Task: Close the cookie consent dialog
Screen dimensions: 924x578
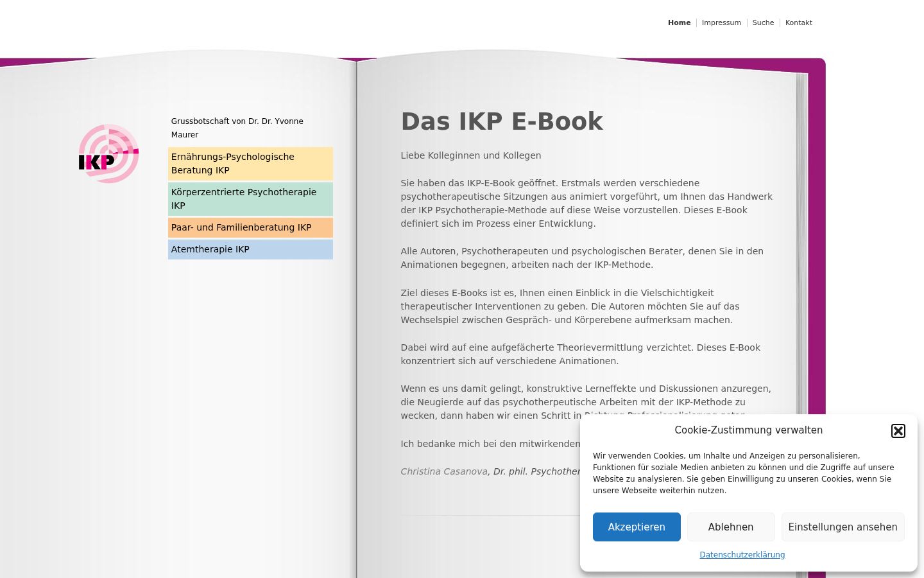Action: pyautogui.click(x=898, y=431)
